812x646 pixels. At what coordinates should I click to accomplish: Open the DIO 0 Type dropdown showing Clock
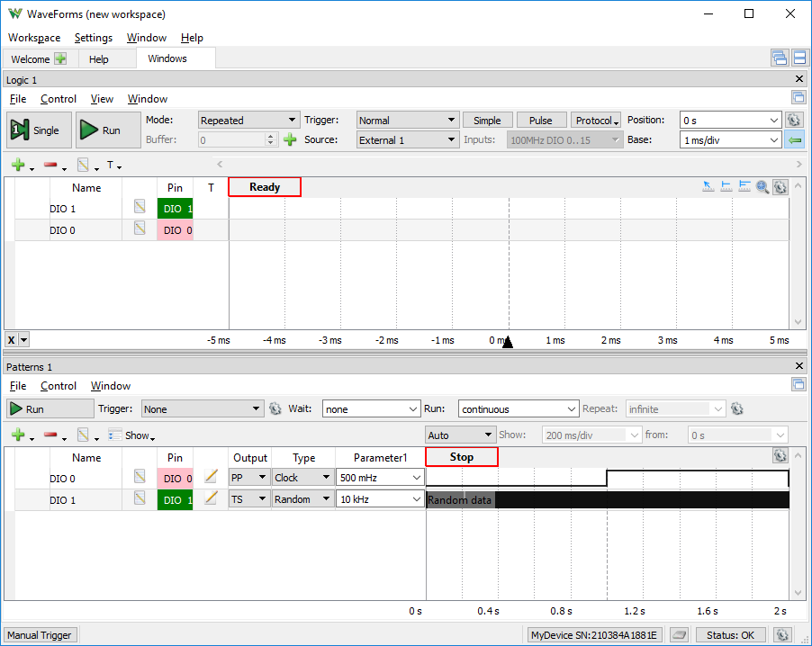pyautogui.click(x=303, y=477)
